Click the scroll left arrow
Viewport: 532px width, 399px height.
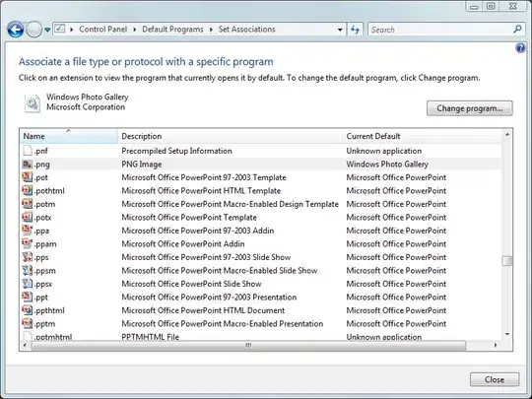(x=25, y=345)
